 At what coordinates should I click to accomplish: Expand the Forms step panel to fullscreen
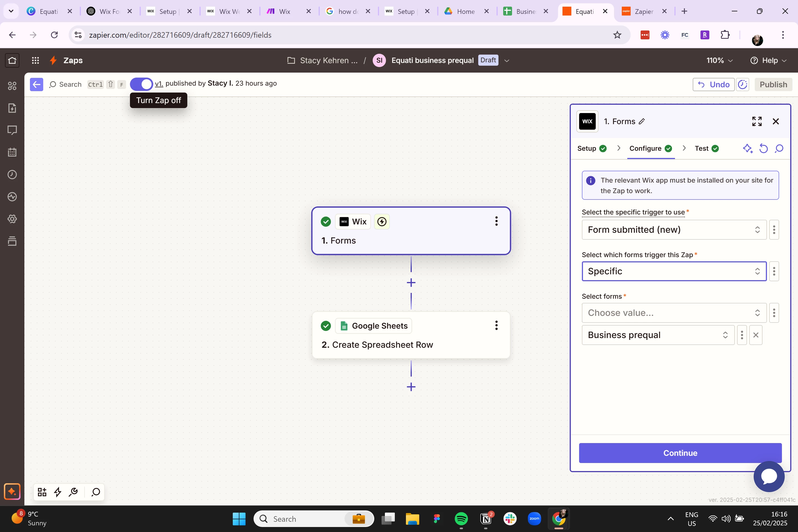click(757, 121)
